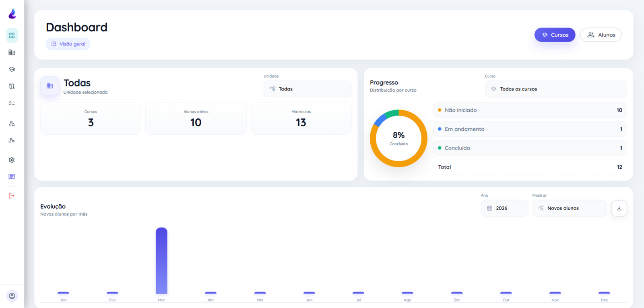Click the red logout icon
This screenshot has height=308, width=644.
pos(12,196)
